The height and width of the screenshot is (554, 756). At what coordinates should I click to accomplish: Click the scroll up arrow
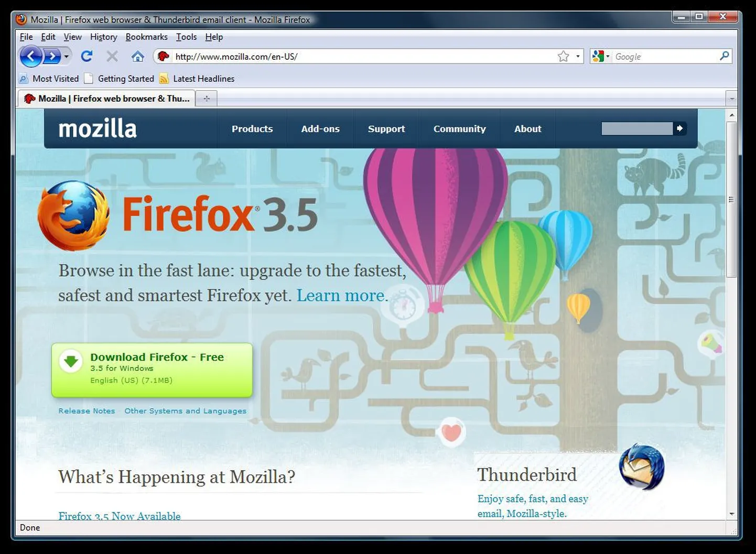732,115
